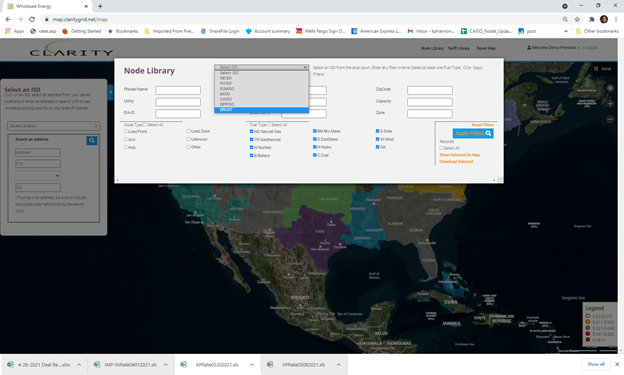Image resolution: width=624 pixels, height=375 pixels.
Task: Check Fuel Type Select All box
Action: point(269,125)
